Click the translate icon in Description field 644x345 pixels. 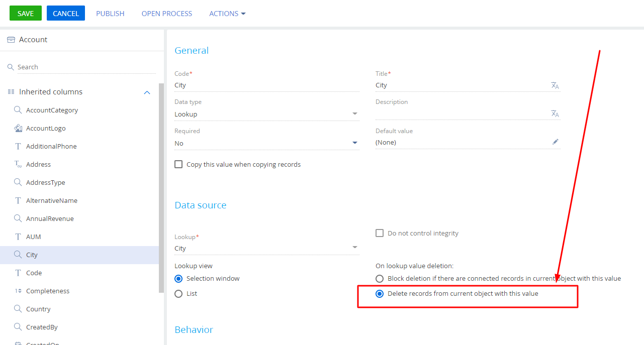(x=555, y=114)
